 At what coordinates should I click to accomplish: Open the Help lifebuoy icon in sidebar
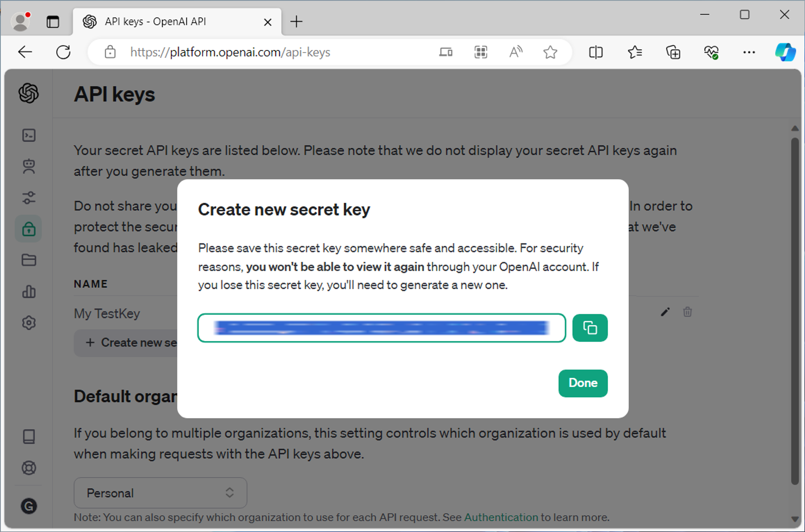[x=29, y=468]
